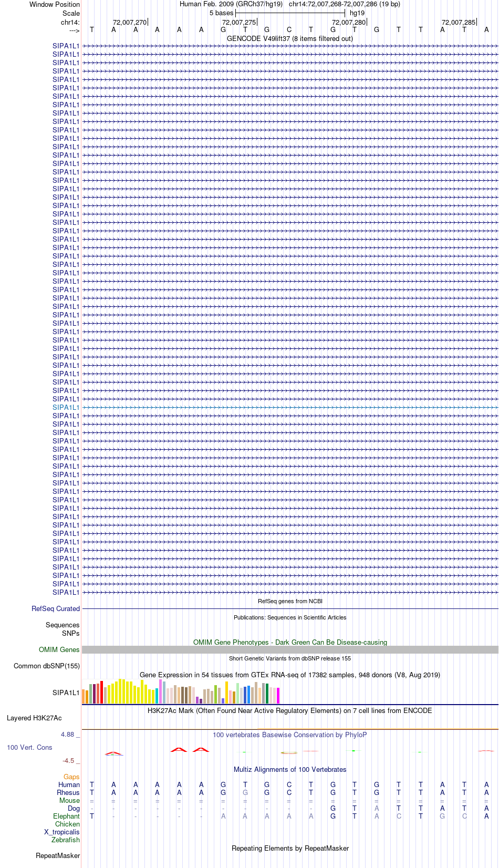The width and height of the screenshot is (499, 868).
Task: Open 'RefSeq genes from NCBI' track title
Action: point(290,601)
